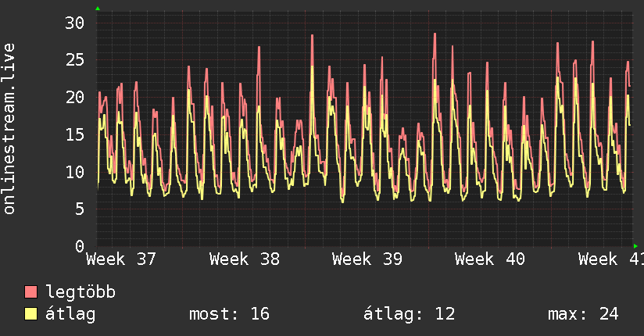Click the most: 16 current value text
The width and height of the screenshot is (644, 336).
pos(229,314)
